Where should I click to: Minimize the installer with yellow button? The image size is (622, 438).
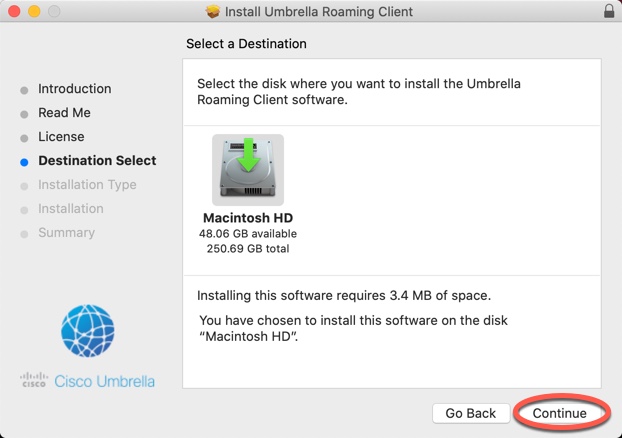(34, 11)
